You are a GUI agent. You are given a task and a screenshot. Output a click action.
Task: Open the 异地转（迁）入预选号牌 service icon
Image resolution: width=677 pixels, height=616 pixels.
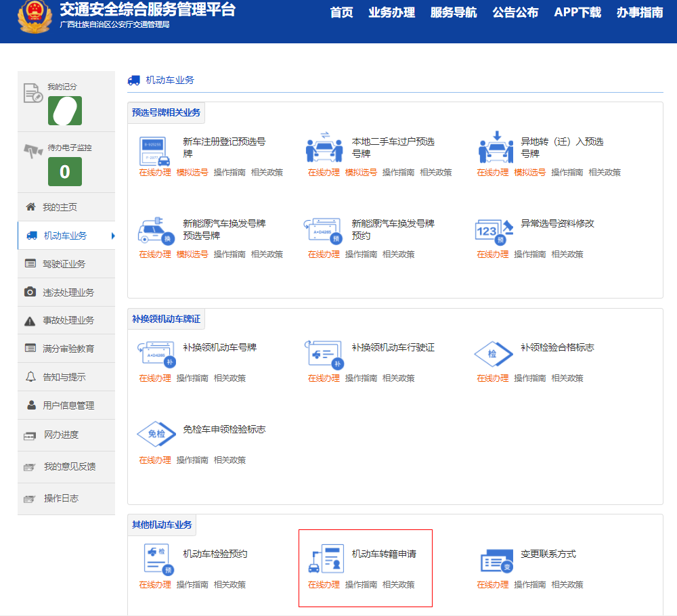496,152
